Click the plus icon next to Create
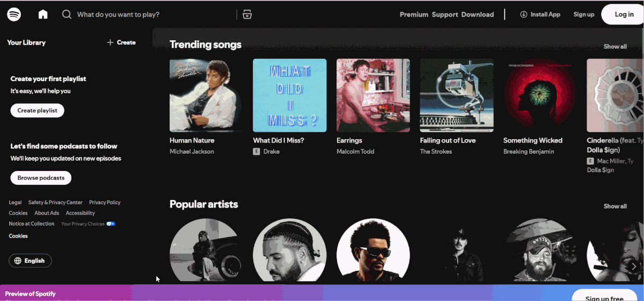 pos(110,42)
